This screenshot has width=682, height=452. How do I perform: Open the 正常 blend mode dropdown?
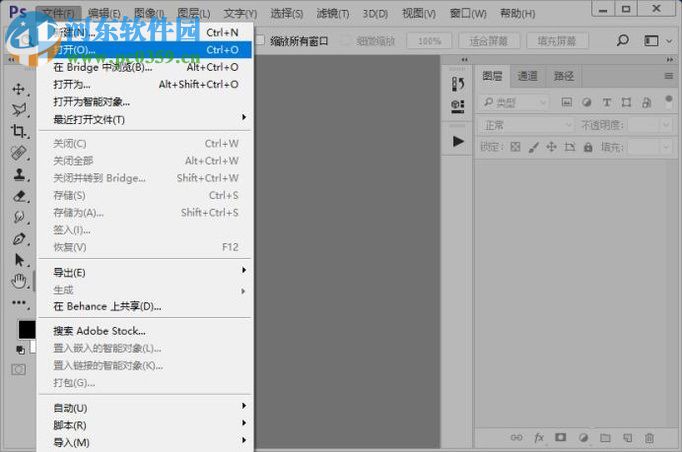click(x=527, y=125)
